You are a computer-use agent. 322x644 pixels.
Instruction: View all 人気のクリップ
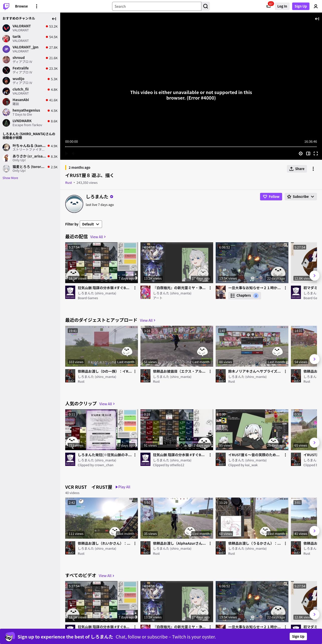(107, 404)
